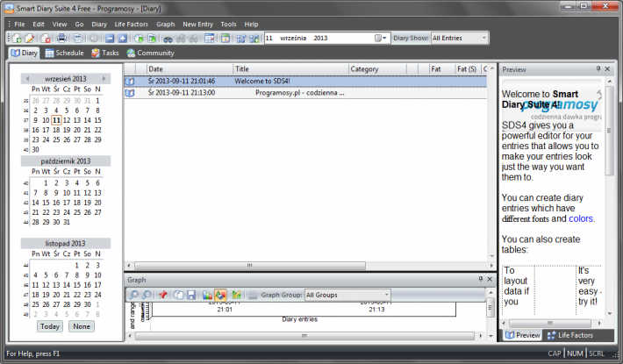The image size is (623, 364).
Task: Select the Preview bottom tab
Action: [x=522, y=335]
